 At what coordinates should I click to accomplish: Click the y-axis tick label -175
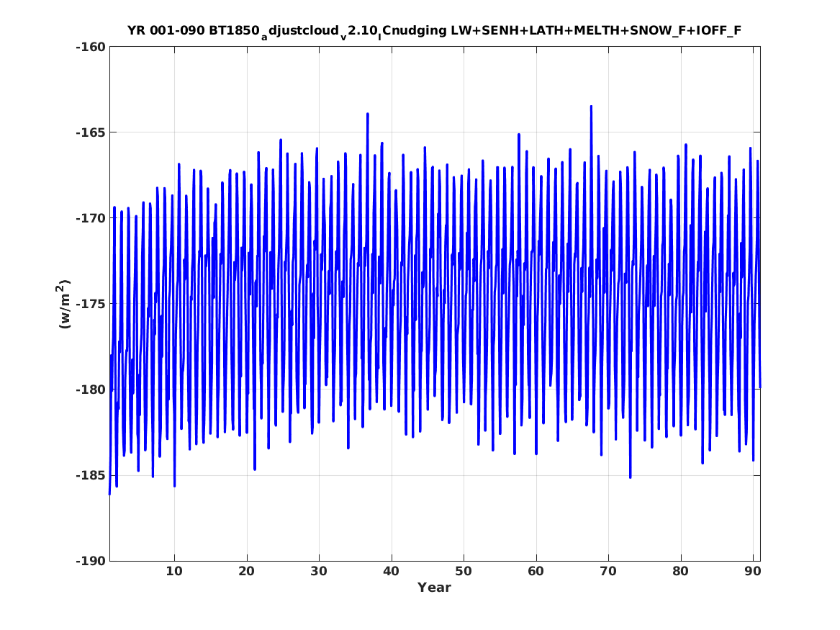[91, 304]
